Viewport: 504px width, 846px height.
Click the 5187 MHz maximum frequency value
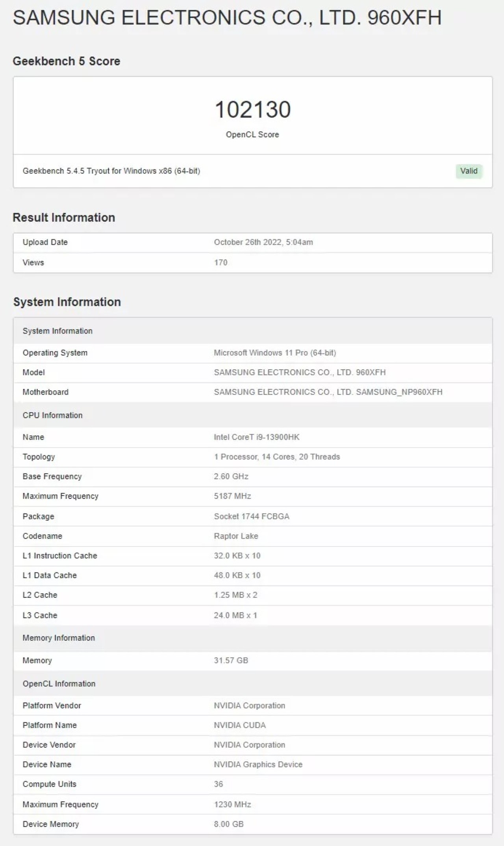coord(232,496)
